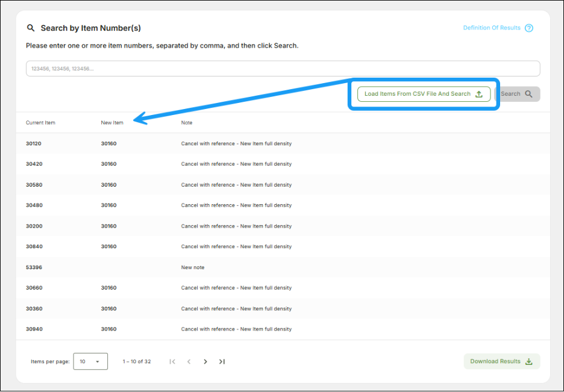Click the New Item column header
Screen dimensions: 564x392
pyautogui.click(x=112, y=123)
